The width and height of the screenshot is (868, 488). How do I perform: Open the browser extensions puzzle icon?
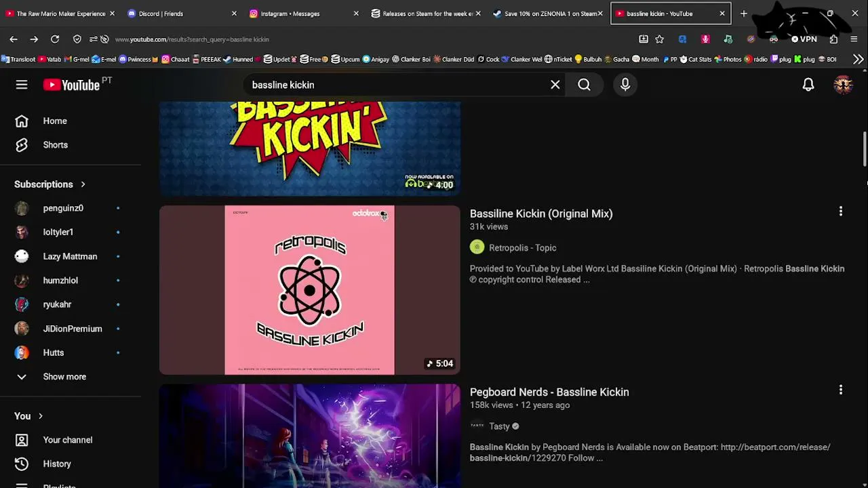834,39
